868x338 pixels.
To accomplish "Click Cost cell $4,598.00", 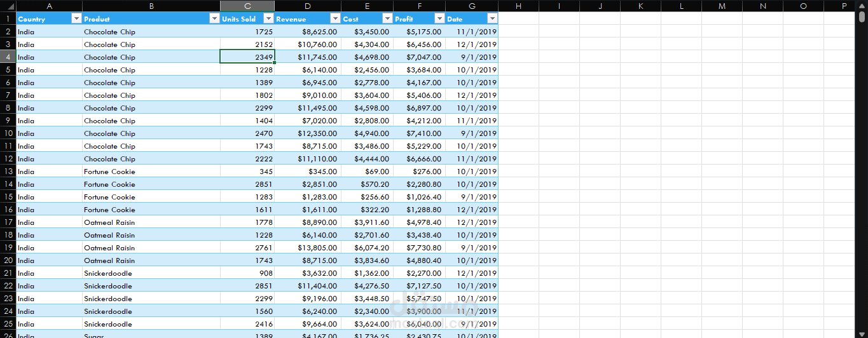I will click(367, 107).
